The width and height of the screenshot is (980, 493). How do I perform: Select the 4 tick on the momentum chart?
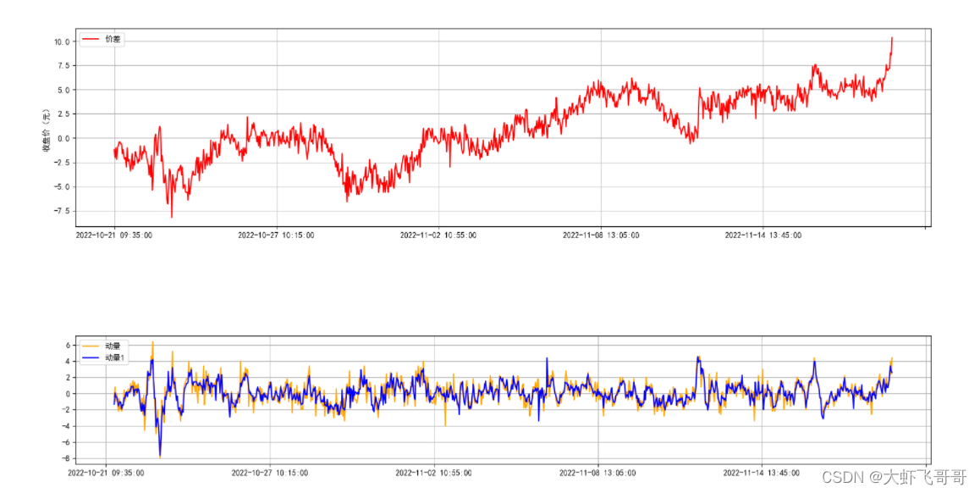(x=68, y=362)
